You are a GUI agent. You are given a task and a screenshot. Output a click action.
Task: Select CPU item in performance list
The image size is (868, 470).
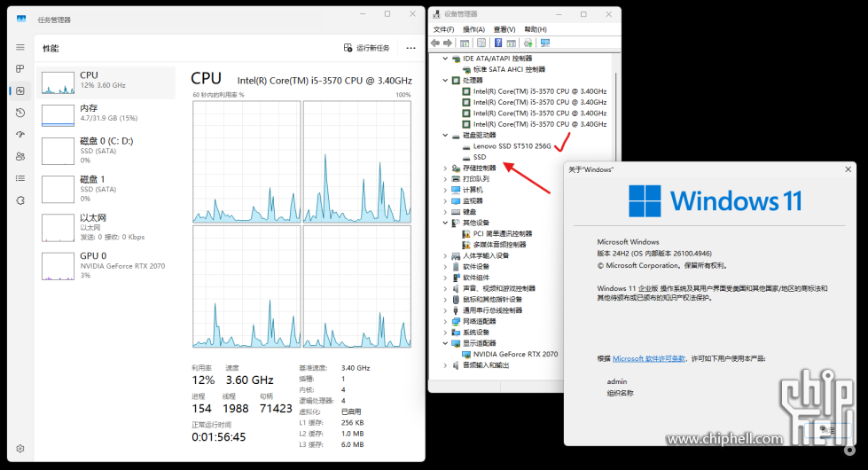pyautogui.click(x=106, y=82)
